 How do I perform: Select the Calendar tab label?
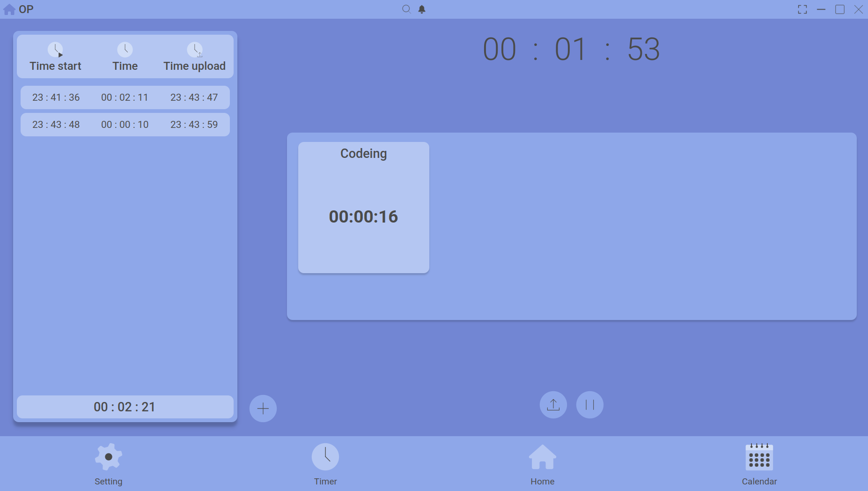pos(759,482)
